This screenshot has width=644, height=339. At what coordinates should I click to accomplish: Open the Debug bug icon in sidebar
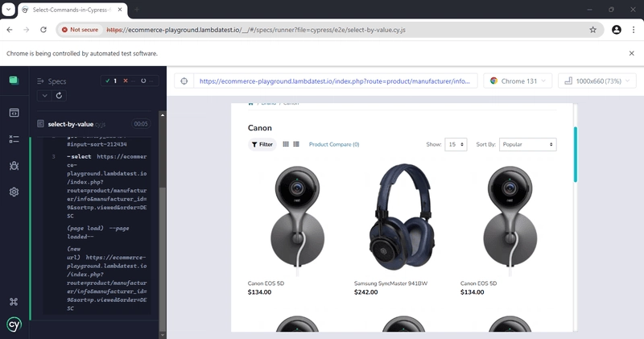pyautogui.click(x=14, y=166)
